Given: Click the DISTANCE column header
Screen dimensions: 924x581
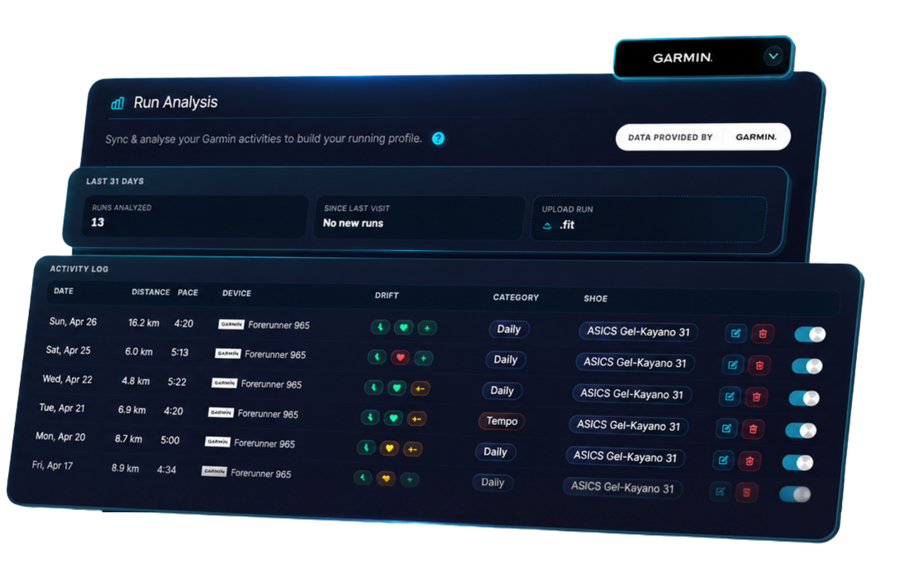Looking at the screenshot, I should coord(150,292).
